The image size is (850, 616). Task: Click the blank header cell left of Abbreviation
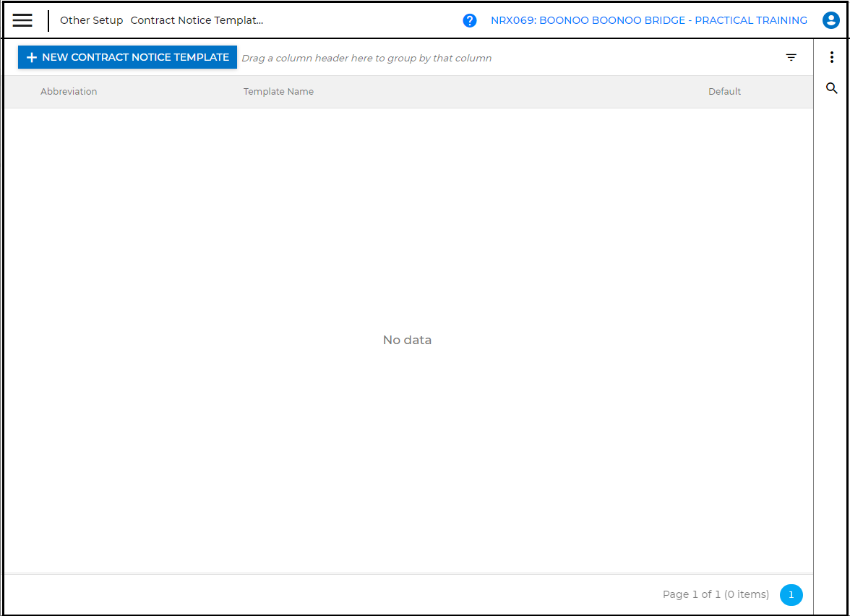20,92
